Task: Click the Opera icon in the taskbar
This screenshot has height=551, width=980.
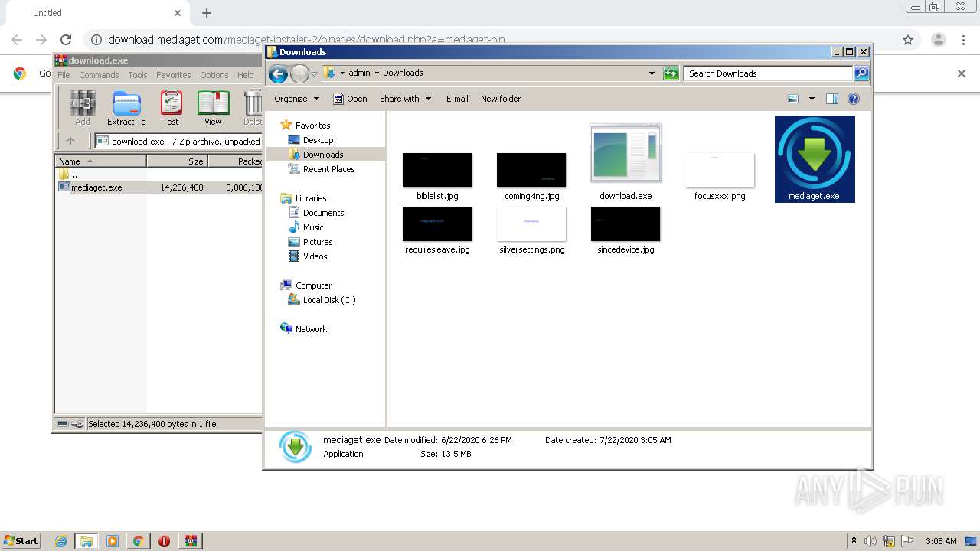Action: point(164,541)
